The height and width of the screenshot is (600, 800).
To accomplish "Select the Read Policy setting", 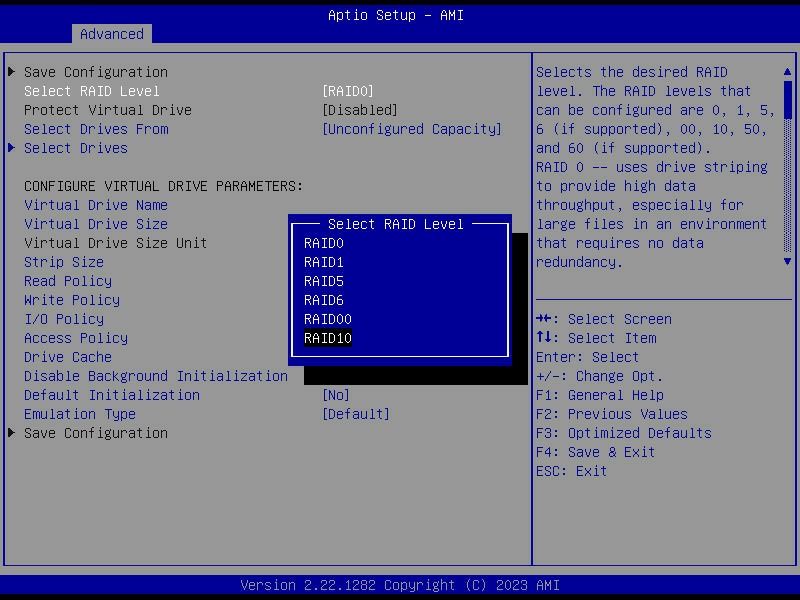I will [68, 281].
